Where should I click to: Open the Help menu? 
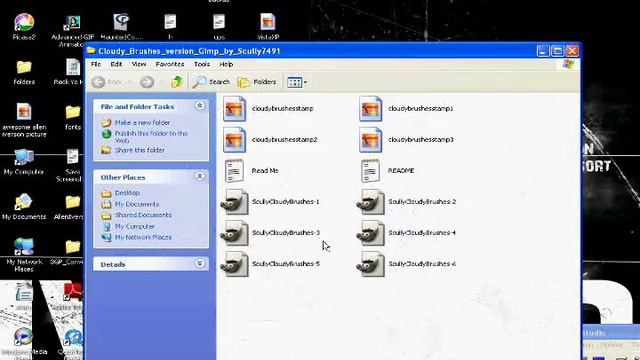(226, 64)
